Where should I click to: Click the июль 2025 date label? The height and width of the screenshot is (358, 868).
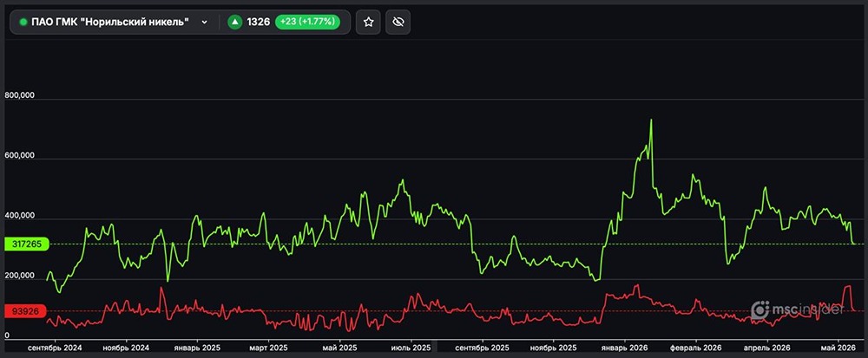411,348
